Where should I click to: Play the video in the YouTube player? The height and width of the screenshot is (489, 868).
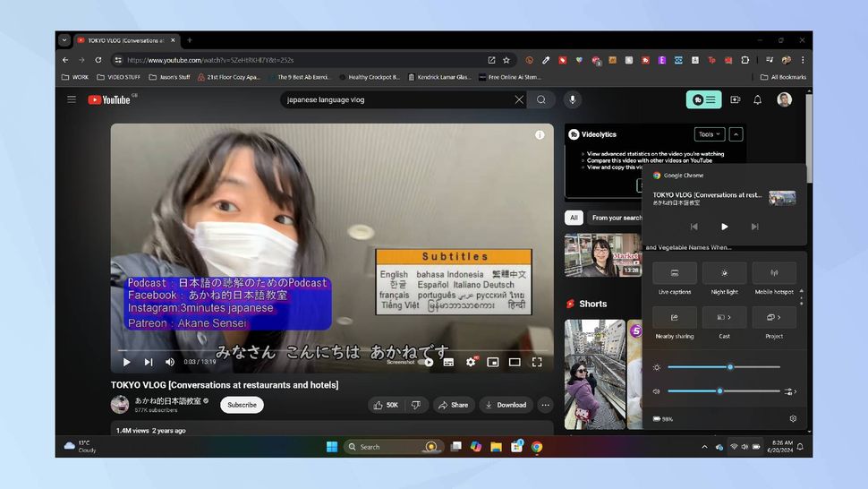pyautogui.click(x=127, y=362)
